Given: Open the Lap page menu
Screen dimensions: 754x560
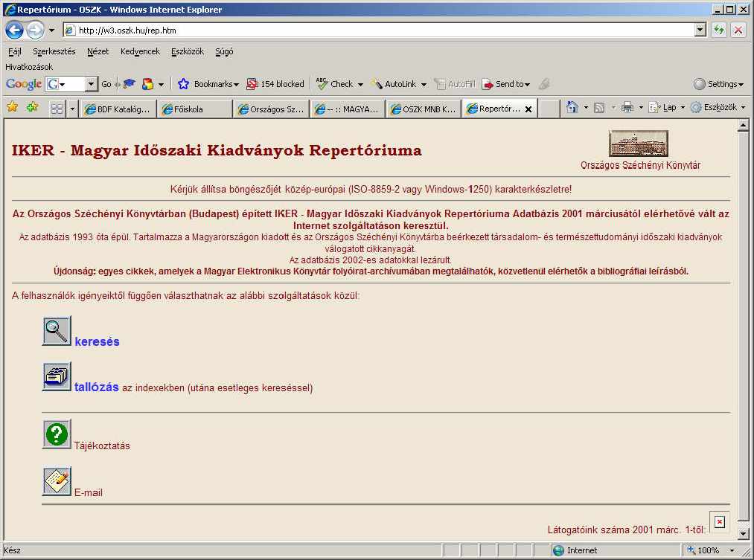Looking at the screenshot, I should point(666,107).
